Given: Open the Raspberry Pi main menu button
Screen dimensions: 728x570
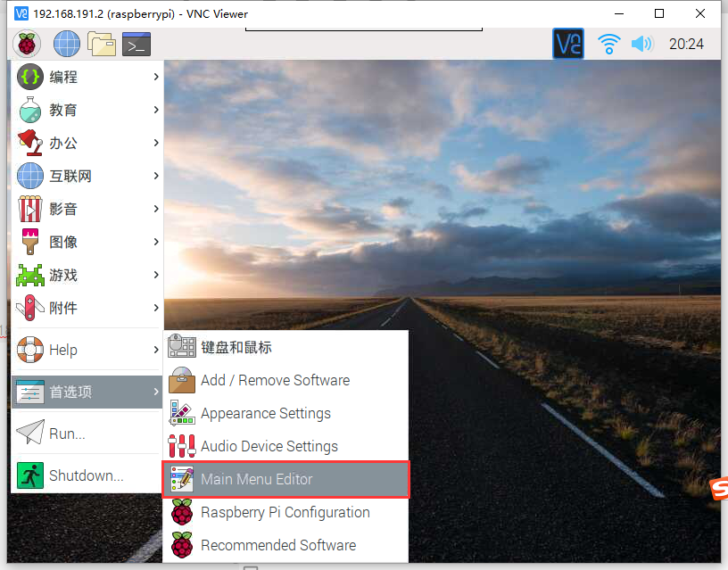Looking at the screenshot, I should coord(27,44).
